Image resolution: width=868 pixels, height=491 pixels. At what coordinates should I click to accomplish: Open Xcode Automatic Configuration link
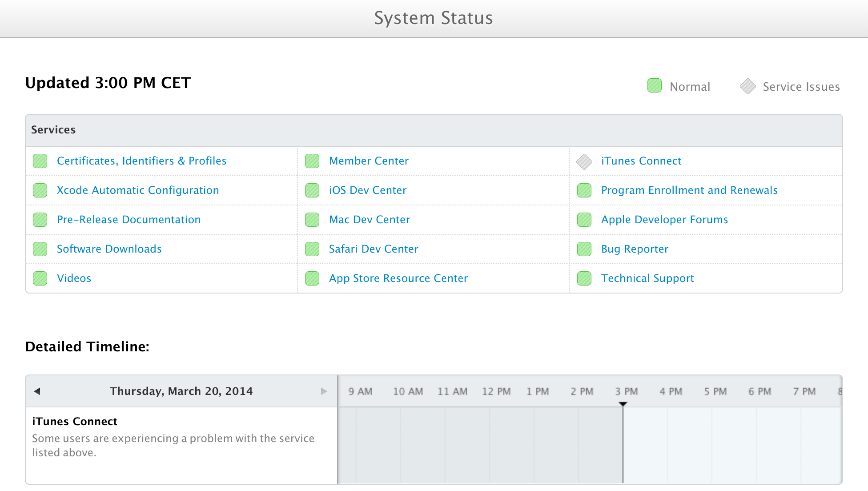[x=138, y=190]
